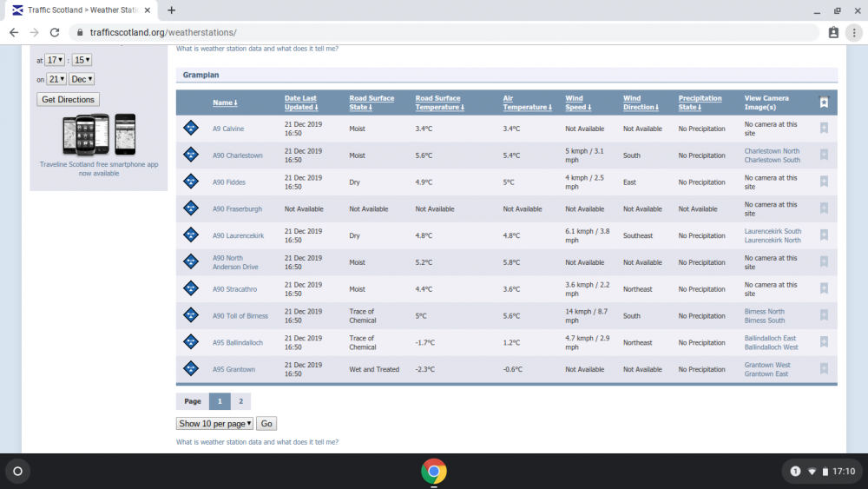Click the bookmark icon in the table header

[x=824, y=102]
